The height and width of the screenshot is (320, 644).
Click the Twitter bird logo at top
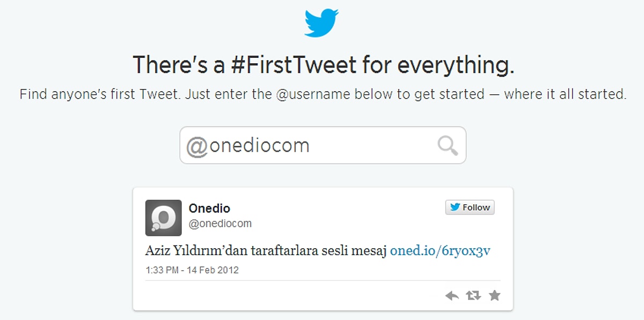(x=321, y=23)
